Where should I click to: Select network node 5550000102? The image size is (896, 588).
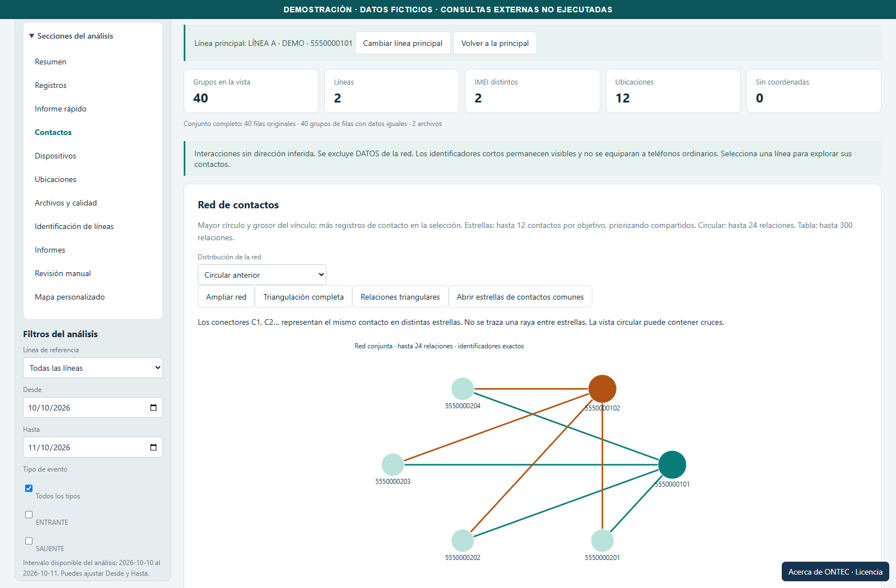click(603, 389)
